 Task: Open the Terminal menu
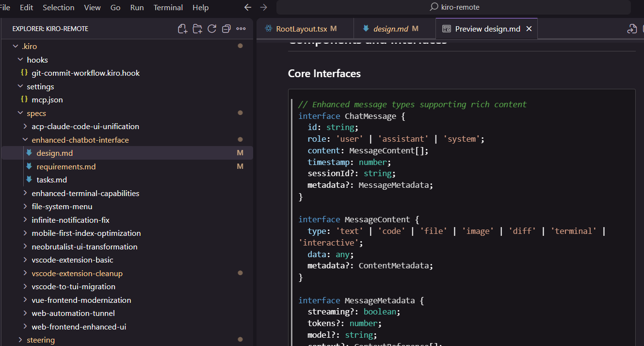[168, 7]
